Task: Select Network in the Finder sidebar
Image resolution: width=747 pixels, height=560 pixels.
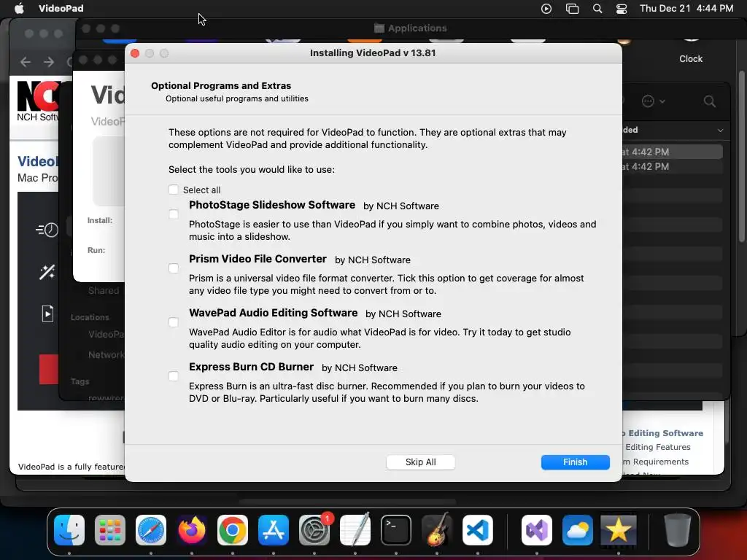Action: pyautogui.click(x=106, y=355)
